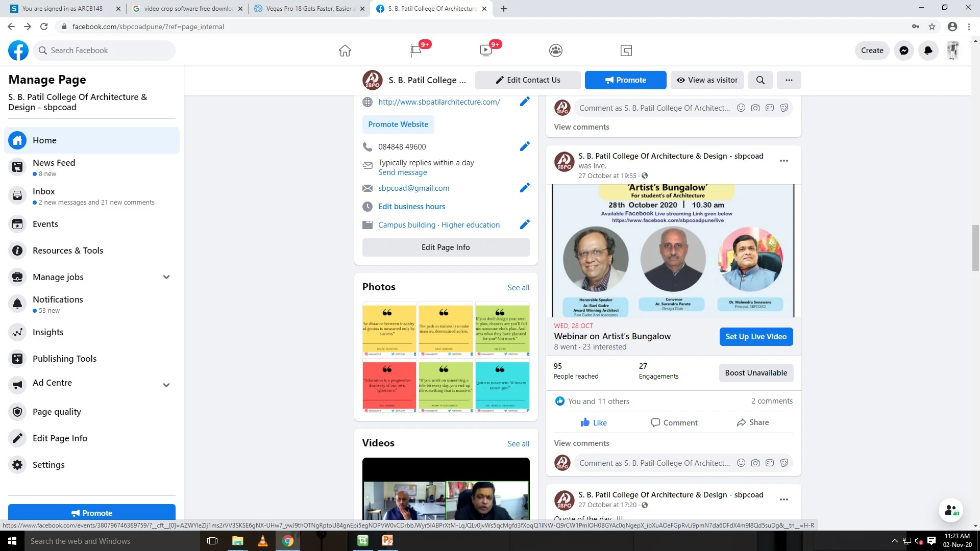Click the View as visitor button
980x551 pixels.
(707, 80)
